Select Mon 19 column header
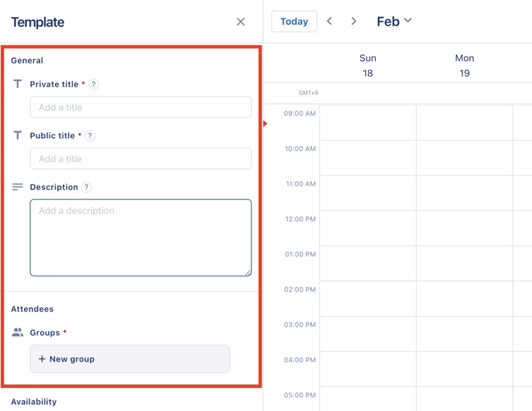Viewport: 532px width, 411px height. click(x=465, y=66)
